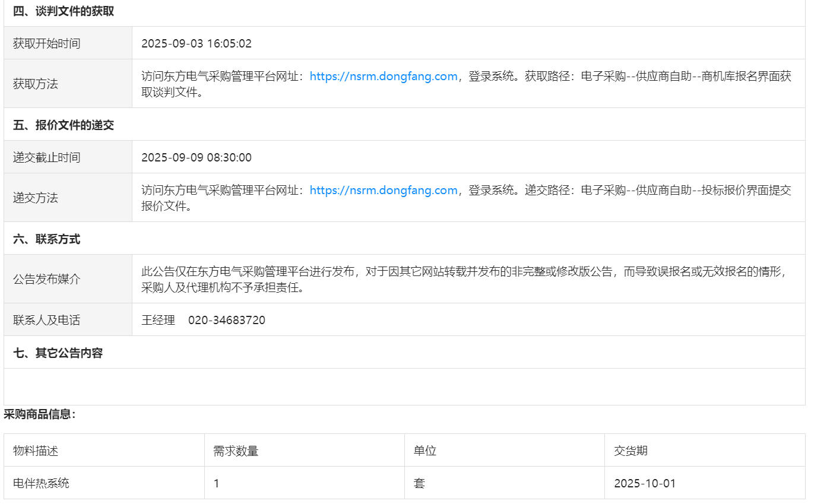Select the 获取开始时间 value 2025-09-03 16:05:02
Image resolution: width=827 pixels, height=504 pixels.
point(197,43)
